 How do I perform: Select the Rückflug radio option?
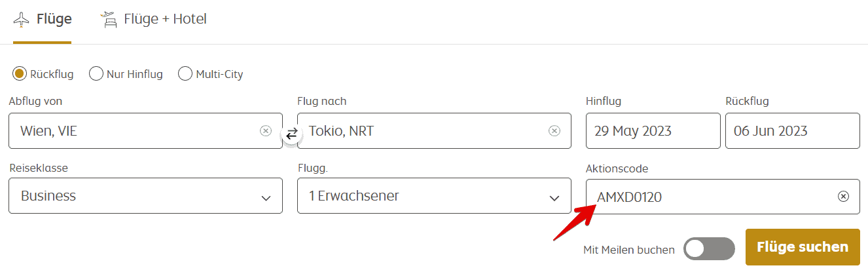20,74
